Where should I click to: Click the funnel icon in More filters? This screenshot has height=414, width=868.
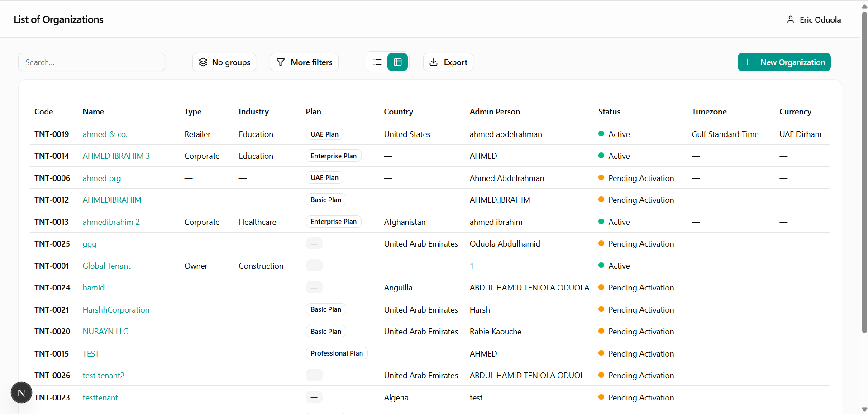point(281,62)
